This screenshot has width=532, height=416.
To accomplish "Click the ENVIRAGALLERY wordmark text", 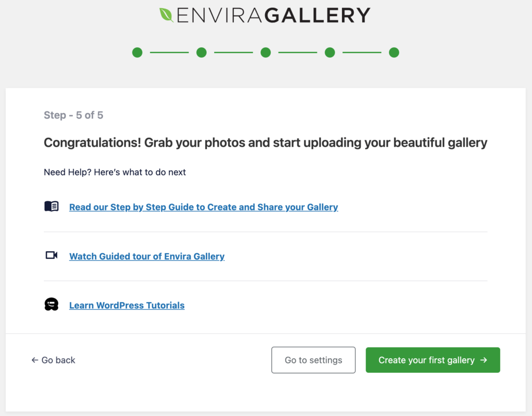I will click(x=273, y=15).
